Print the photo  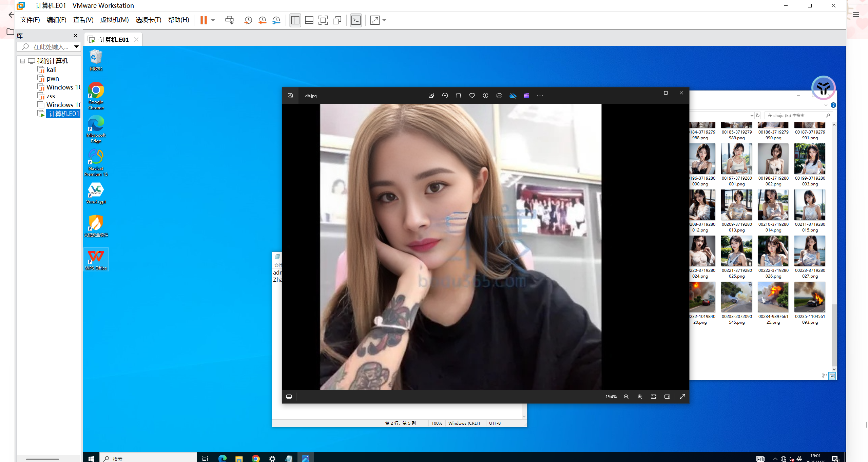coord(499,96)
